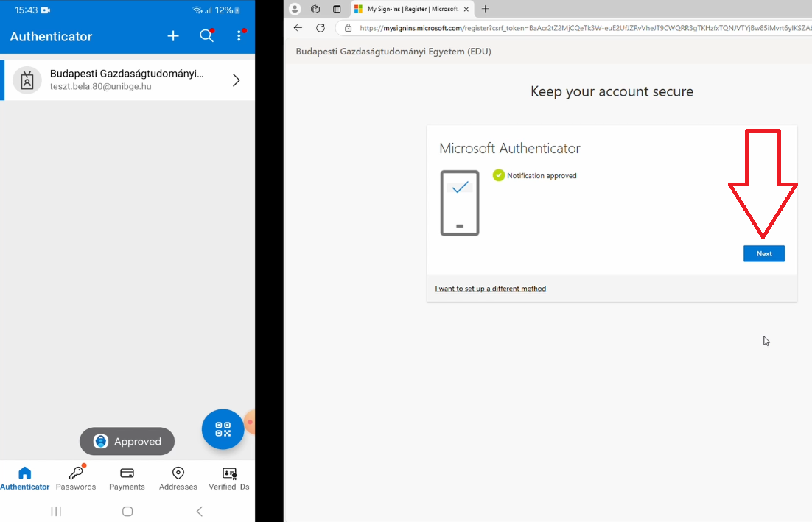The image size is (812, 522).
Task: Open the three-dot overflow menu in Authenticator
Action: 239,35
